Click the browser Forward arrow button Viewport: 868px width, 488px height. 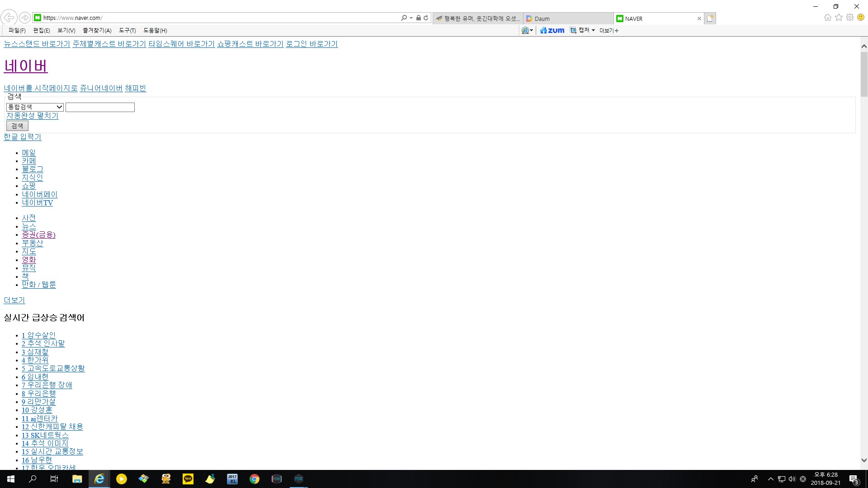(x=25, y=18)
